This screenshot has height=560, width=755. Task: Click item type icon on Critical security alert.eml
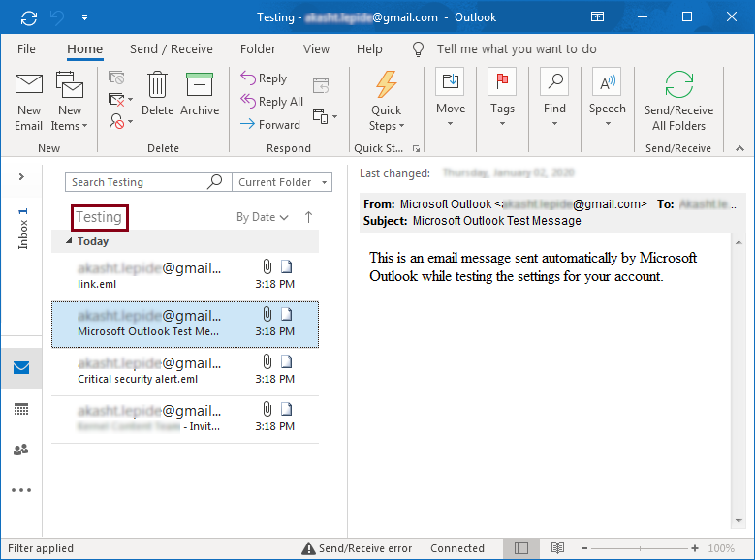[287, 361]
